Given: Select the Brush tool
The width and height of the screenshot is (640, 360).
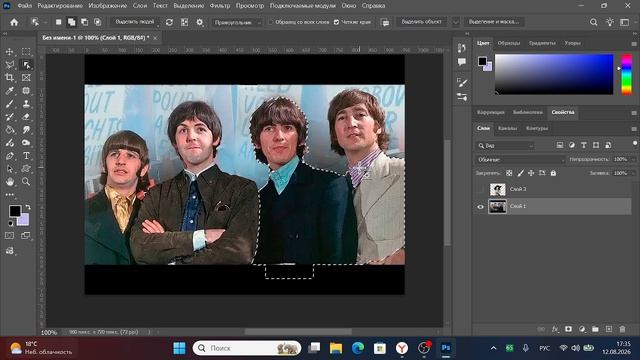Looking at the screenshot, I should (9, 104).
